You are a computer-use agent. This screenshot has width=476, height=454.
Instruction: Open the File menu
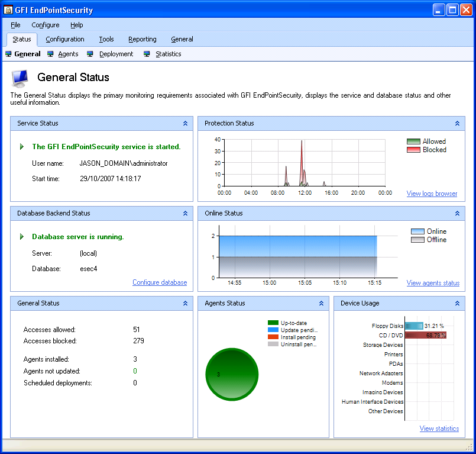[x=15, y=25]
